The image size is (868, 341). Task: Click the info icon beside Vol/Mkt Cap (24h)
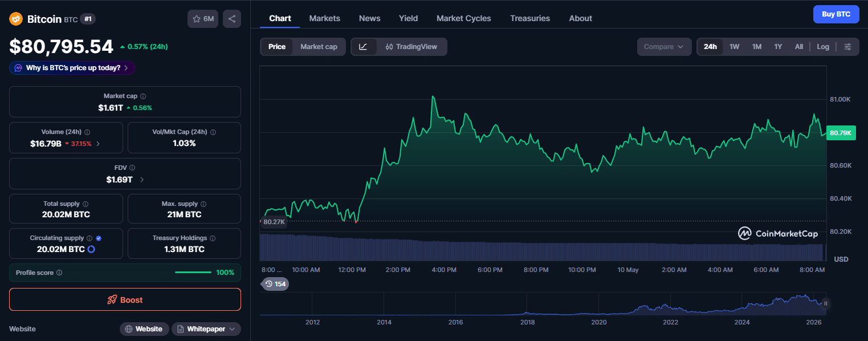pos(213,132)
